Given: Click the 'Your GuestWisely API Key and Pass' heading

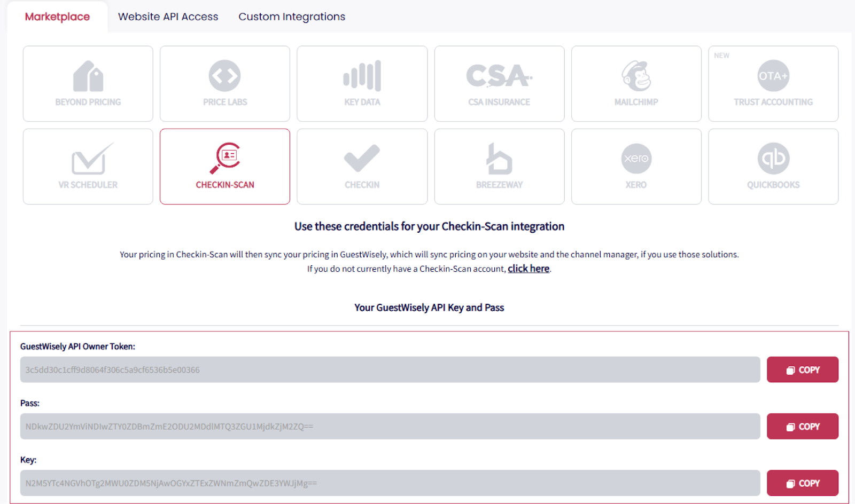Looking at the screenshot, I should click(429, 308).
